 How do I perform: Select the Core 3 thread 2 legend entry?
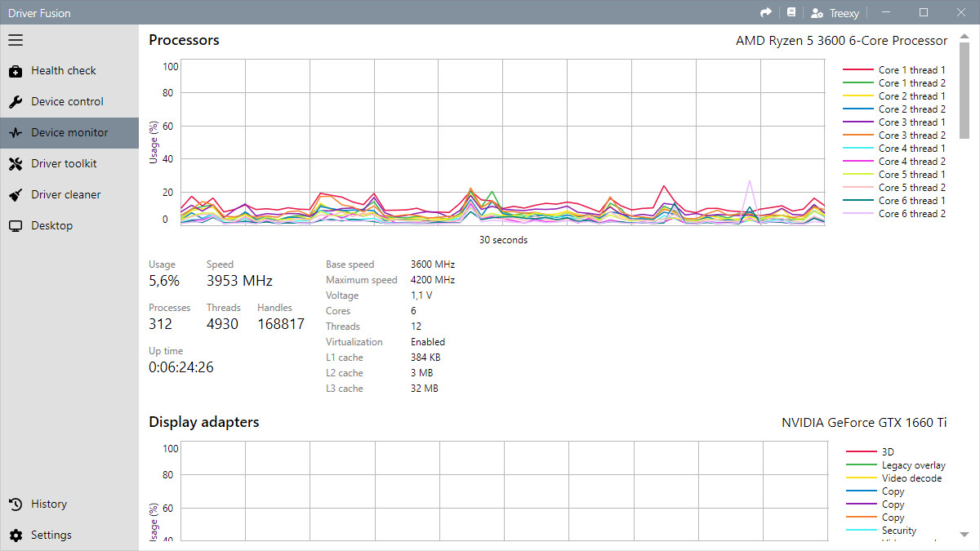894,136
